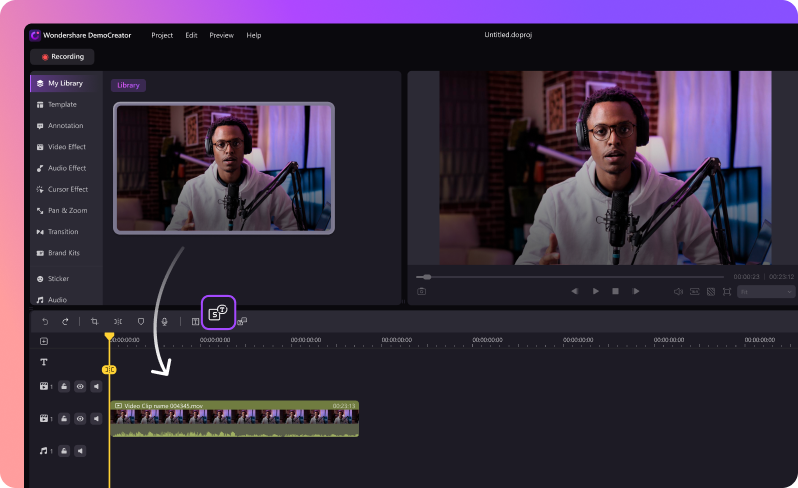The width and height of the screenshot is (798, 488).
Task: Click the preview playback progress slider
Action: (570, 276)
